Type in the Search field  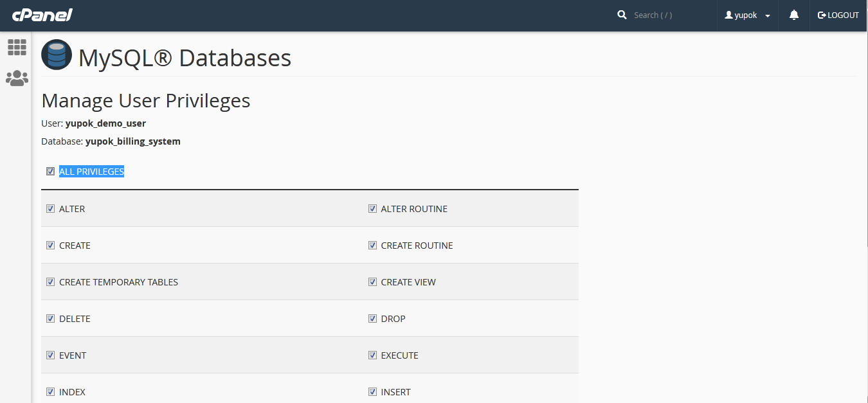pyautogui.click(x=669, y=15)
